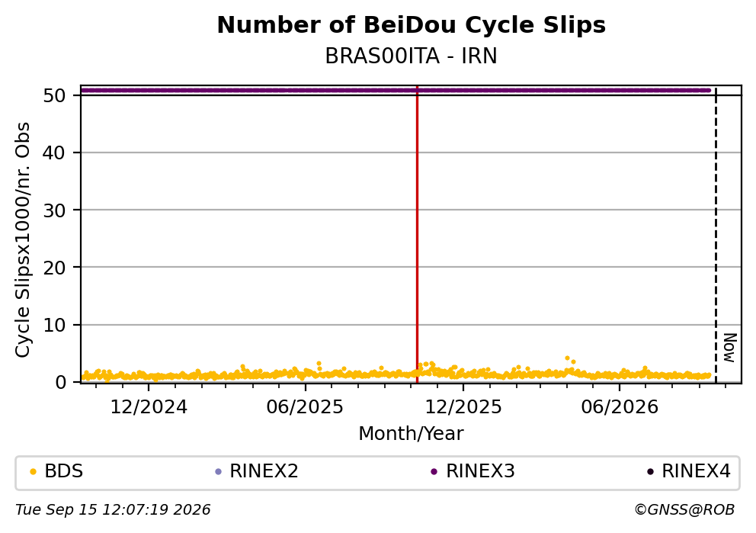Click the dark RINEX4 legend dot
This screenshot has width=756, height=533.
pyautogui.click(x=650, y=472)
